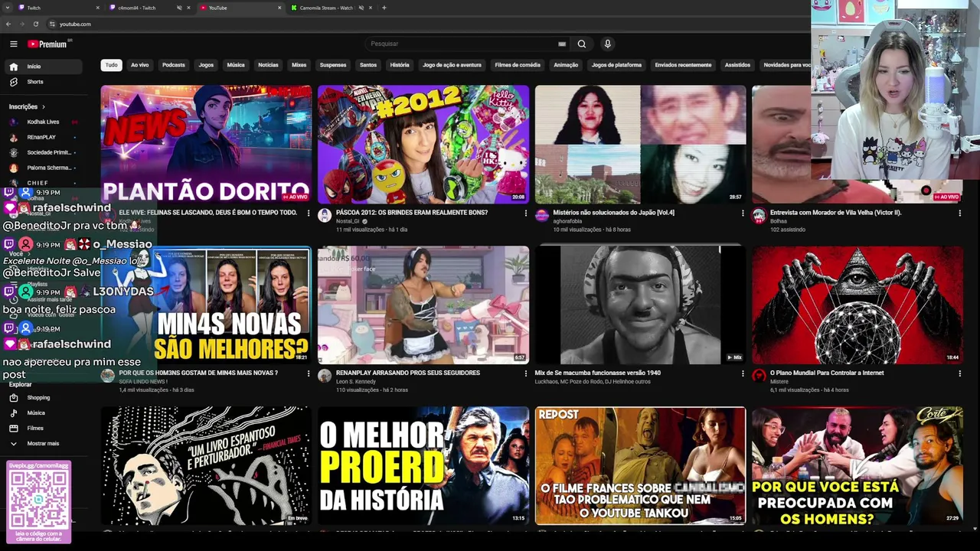Open Shorts from the sidebar
This screenshot has width=980, height=551.
tap(43, 82)
